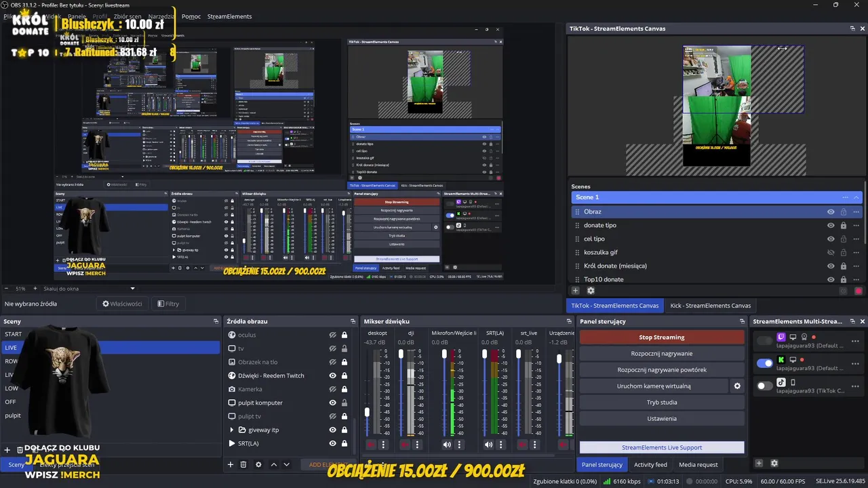Collapse the Scene 1 list chevron

point(856,197)
